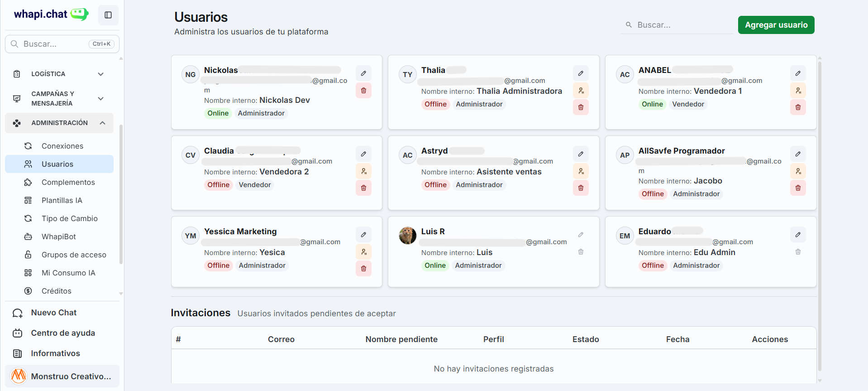This screenshot has width=868, height=391.
Task: Delete AllSavfe Programador with trash icon
Action: 798,188
